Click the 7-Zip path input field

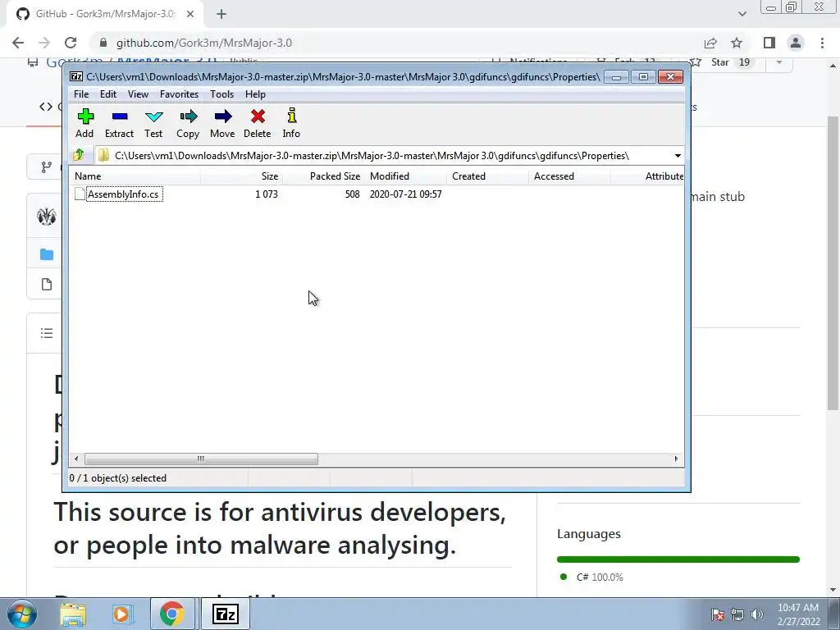(x=383, y=156)
